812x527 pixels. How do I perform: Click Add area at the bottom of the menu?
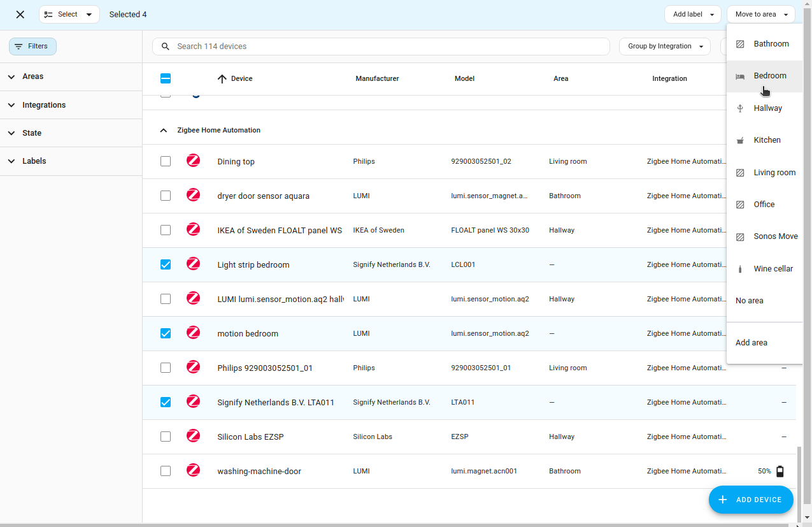click(x=751, y=342)
